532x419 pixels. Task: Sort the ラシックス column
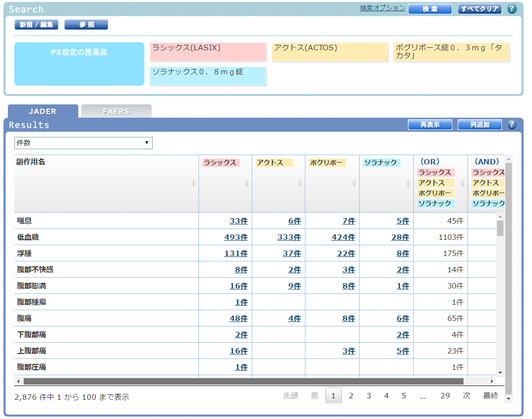click(247, 183)
